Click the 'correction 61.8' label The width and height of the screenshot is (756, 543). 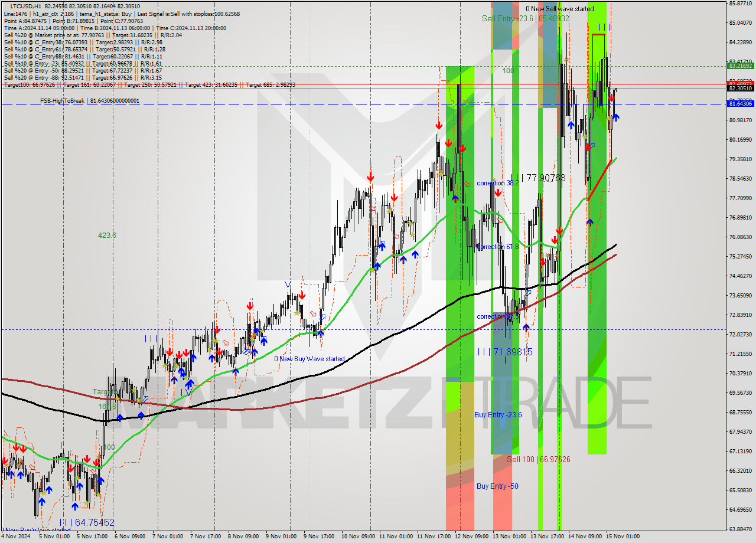[x=498, y=247]
